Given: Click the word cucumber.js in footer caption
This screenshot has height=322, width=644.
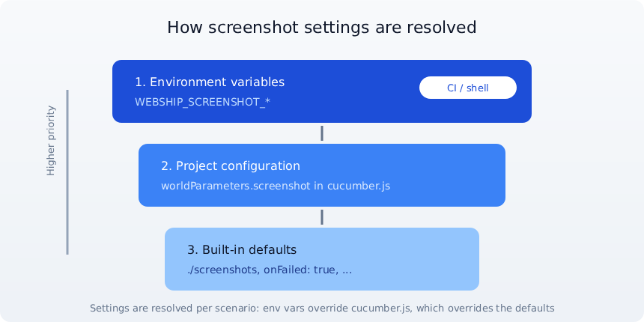Looking at the screenshot, I should coord(382,308).
